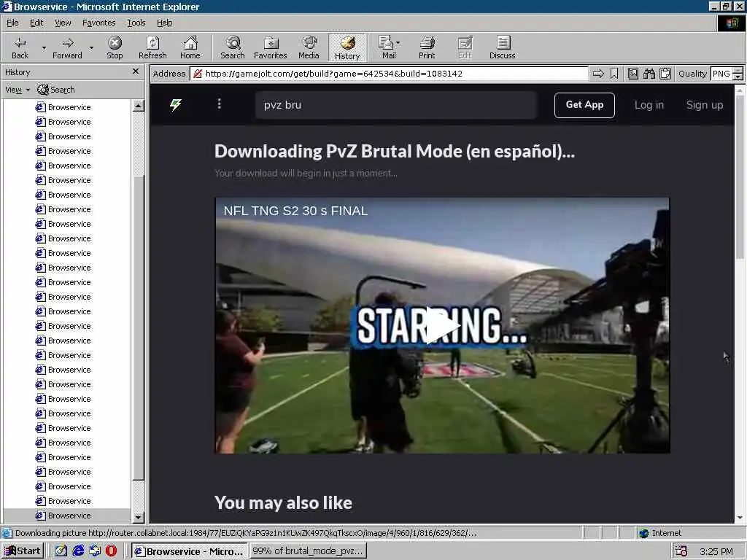747x560 pixels.
Task: Open the Favorites menu
Action: (98, 23)
